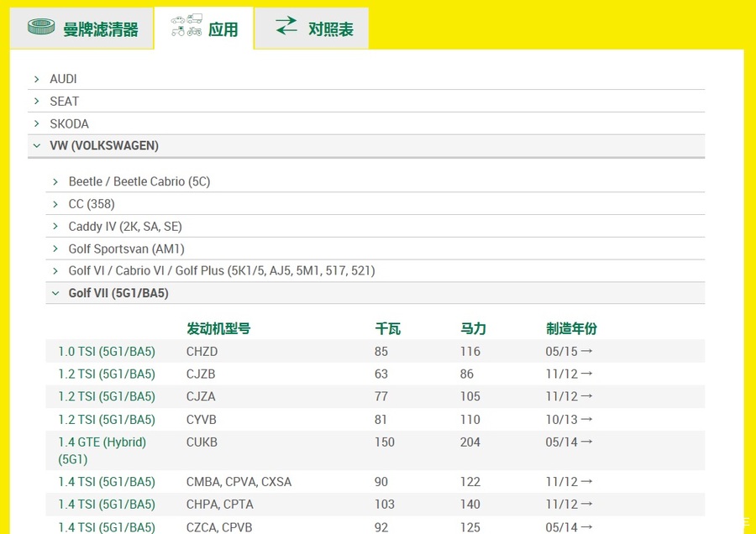This screenshot has height=534, width=756.
Task: Click engine code CHZD
Action: click(202, 351)
